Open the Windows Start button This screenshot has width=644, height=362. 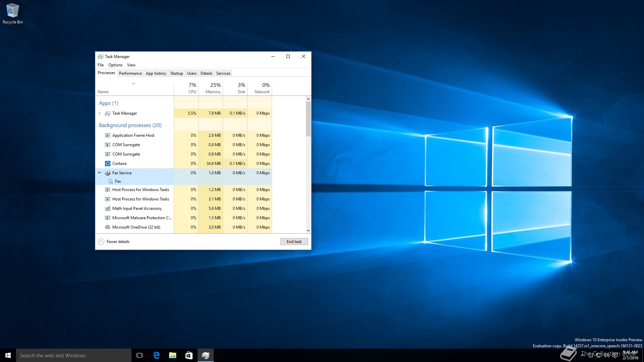(x=8, y=355)
